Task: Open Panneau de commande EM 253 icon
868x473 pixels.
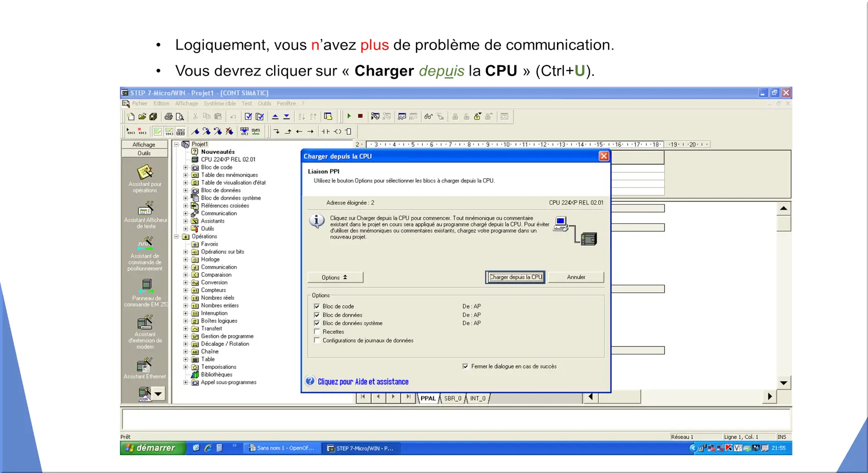Action: [x=147, y=293]
